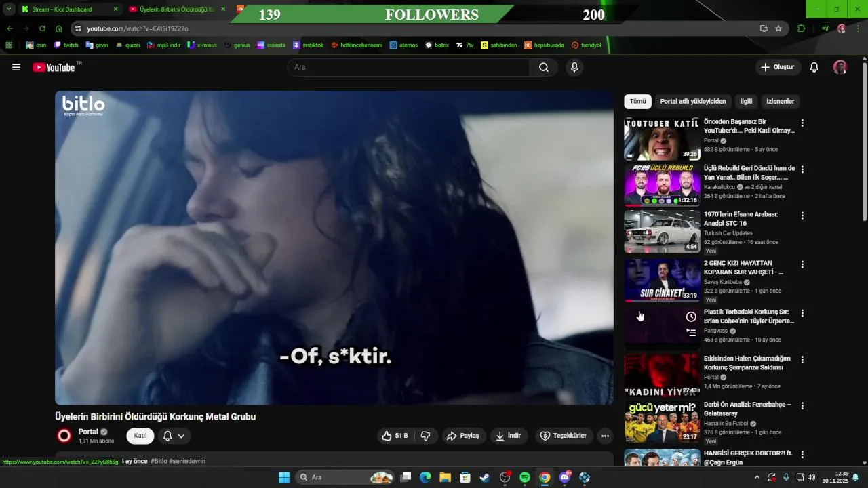Bookmark this page with star icon
This screenshot has height=488, width=868.
pos(778,28)
